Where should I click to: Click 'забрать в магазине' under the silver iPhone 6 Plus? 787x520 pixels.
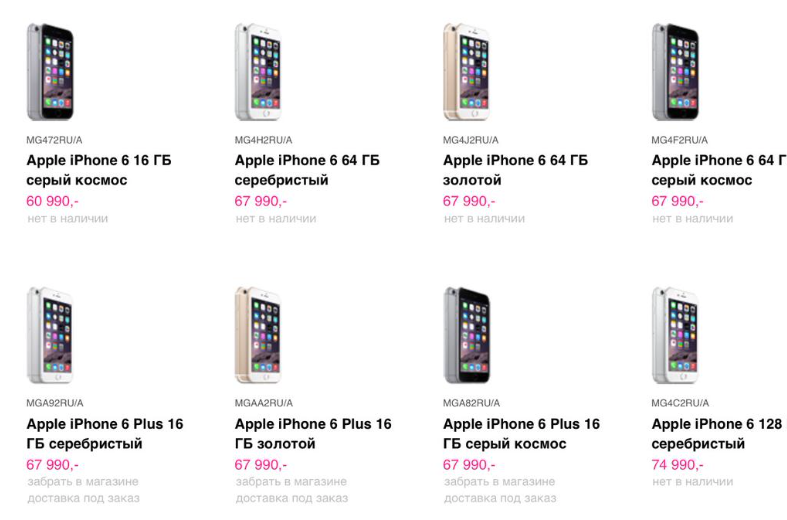tap(82, 481)
